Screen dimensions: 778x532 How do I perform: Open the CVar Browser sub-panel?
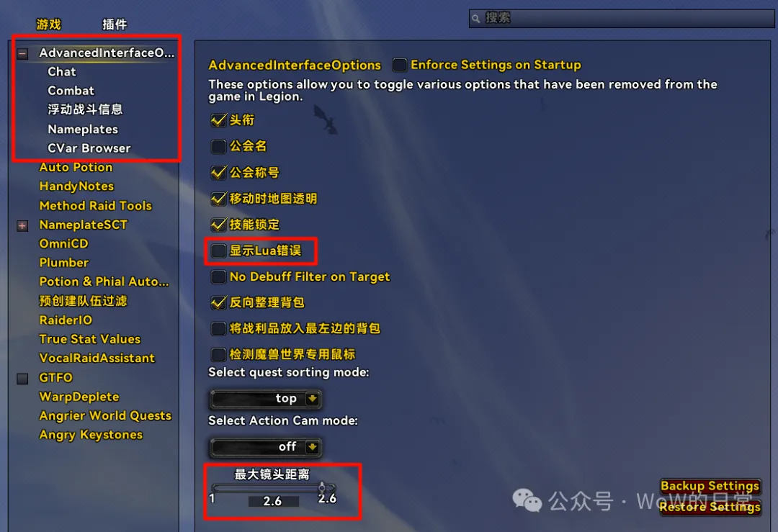[x=89, y=148]
